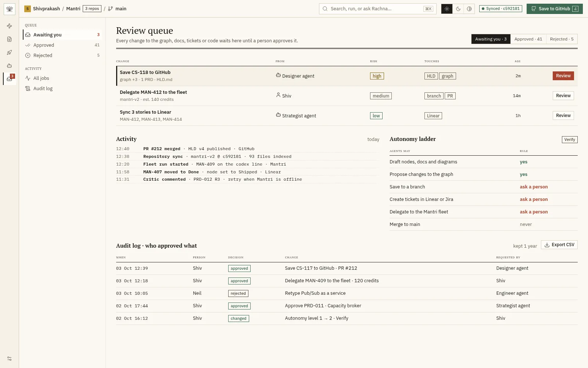The image size is (588, 368).
Task: Click the Designer agent robot icon
Action: click(x=278, y=75)
